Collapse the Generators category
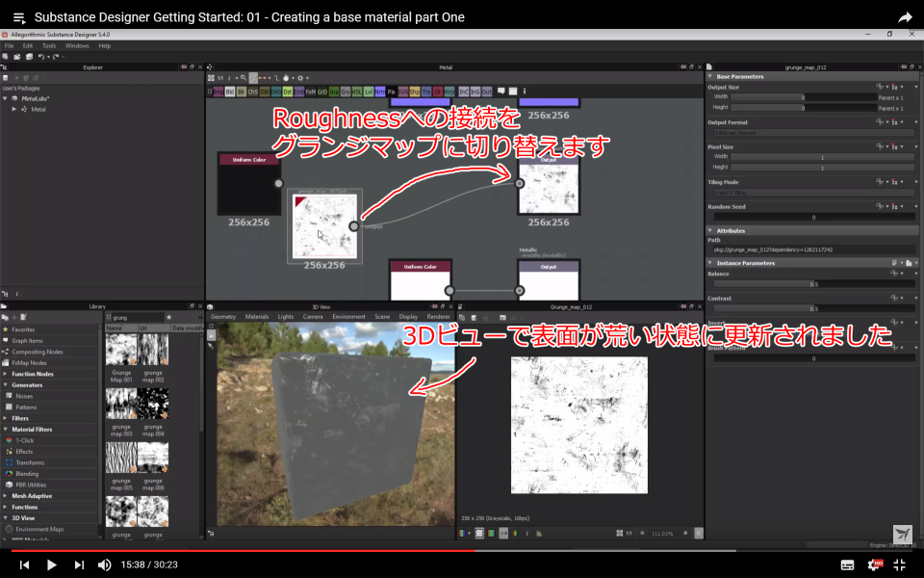The width and height of the screenshot is (924, 578). pyautogui.click(x=6, y=385)
